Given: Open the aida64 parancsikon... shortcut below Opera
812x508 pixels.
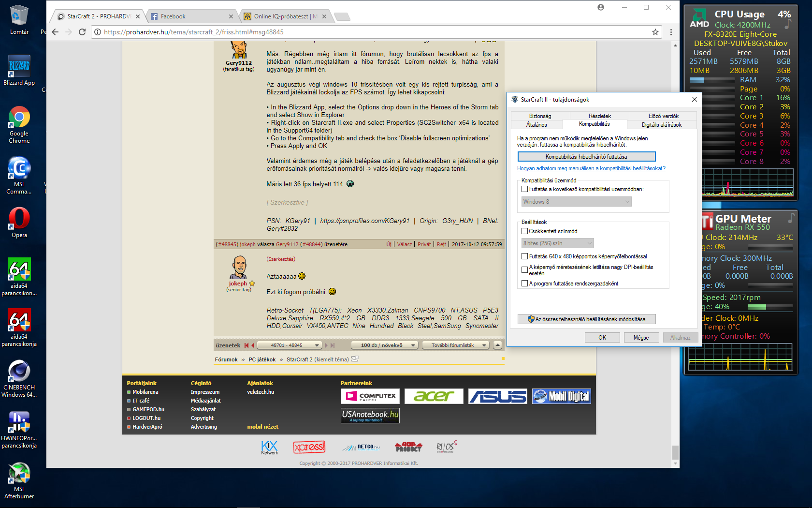Looking at the screenshot, I should coord(19,277).
